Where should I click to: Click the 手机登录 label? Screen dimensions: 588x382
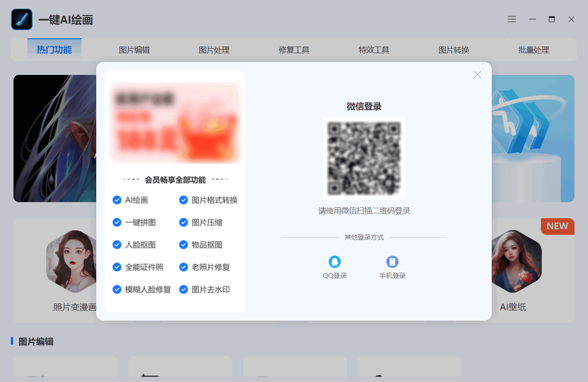pos(392,276)
